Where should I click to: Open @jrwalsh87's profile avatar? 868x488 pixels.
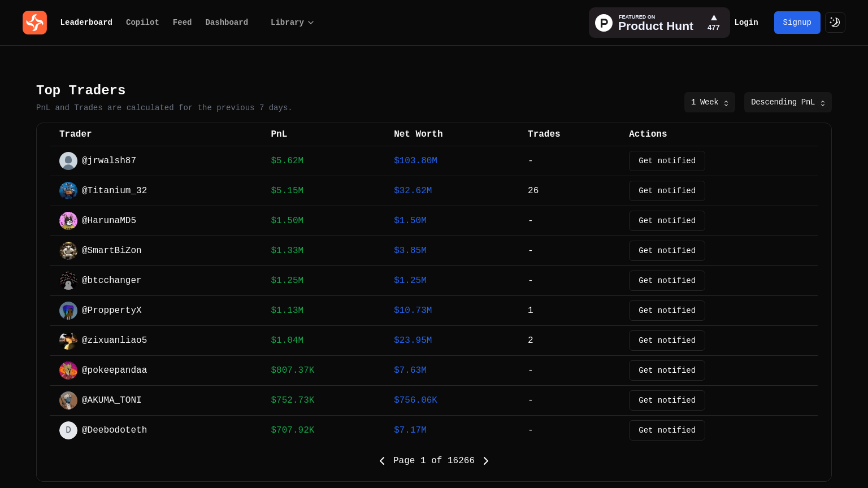[68, 161]
